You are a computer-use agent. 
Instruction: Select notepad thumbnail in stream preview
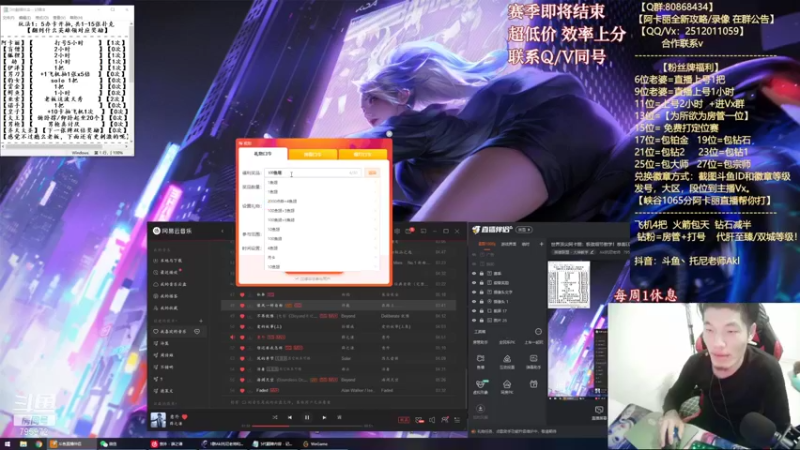pos(569,285)
